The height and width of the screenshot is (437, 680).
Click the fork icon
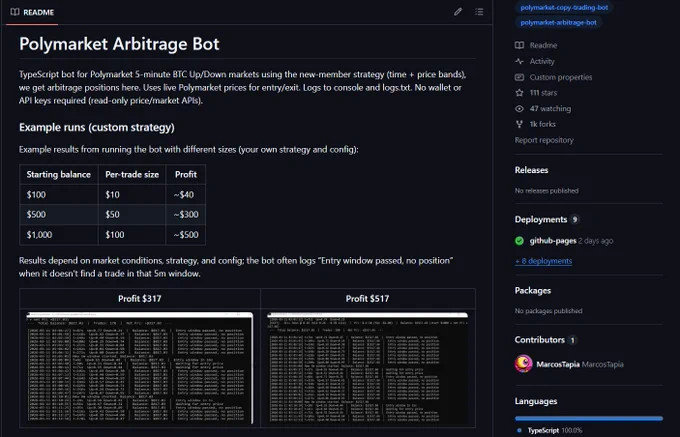click(x=519, y=124)
